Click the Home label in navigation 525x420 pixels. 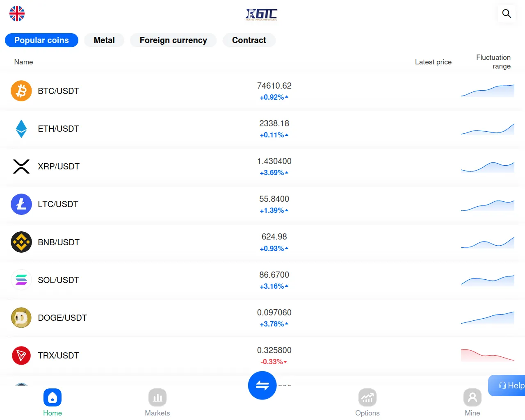click(52, 413)
